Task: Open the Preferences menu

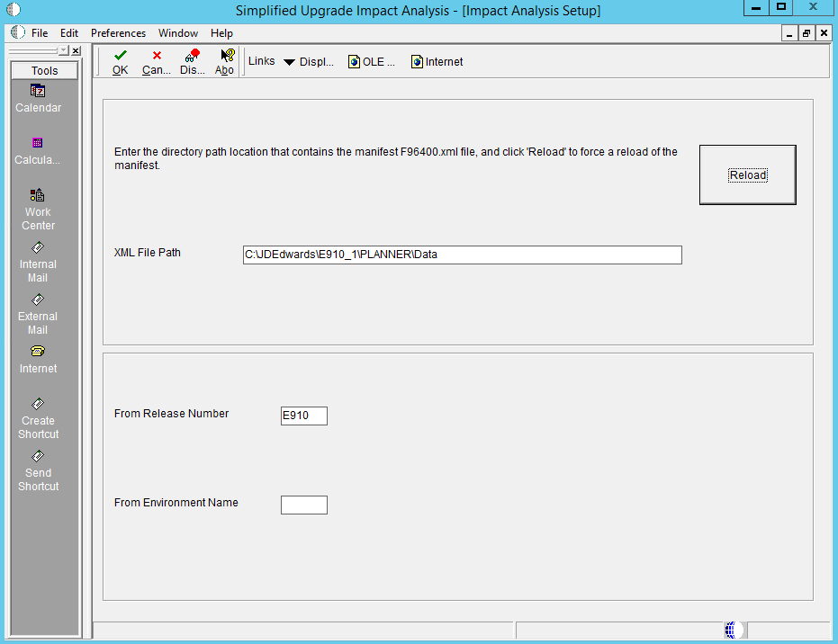Action: pos(118,33)
